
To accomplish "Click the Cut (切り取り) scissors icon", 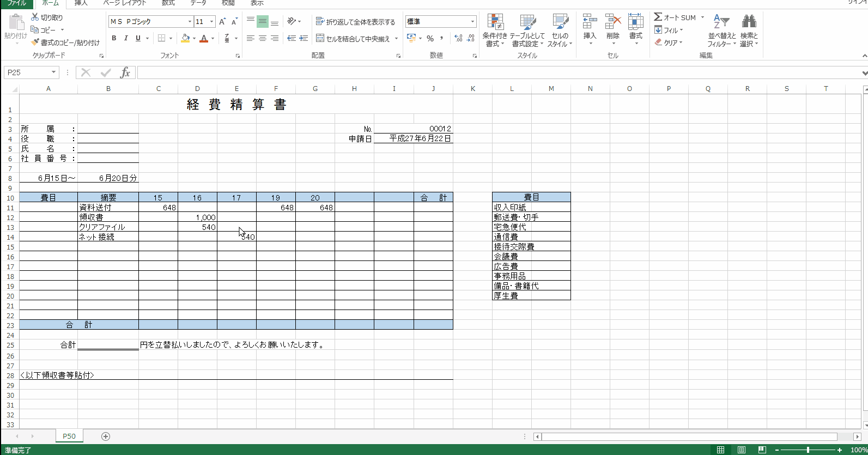I will pyautogui.click(x=35, y=17).
